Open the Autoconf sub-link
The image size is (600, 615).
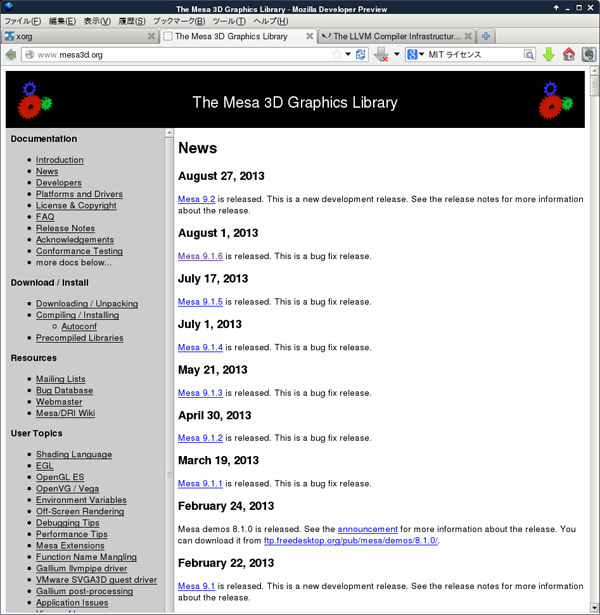click(x=79, y=326)
